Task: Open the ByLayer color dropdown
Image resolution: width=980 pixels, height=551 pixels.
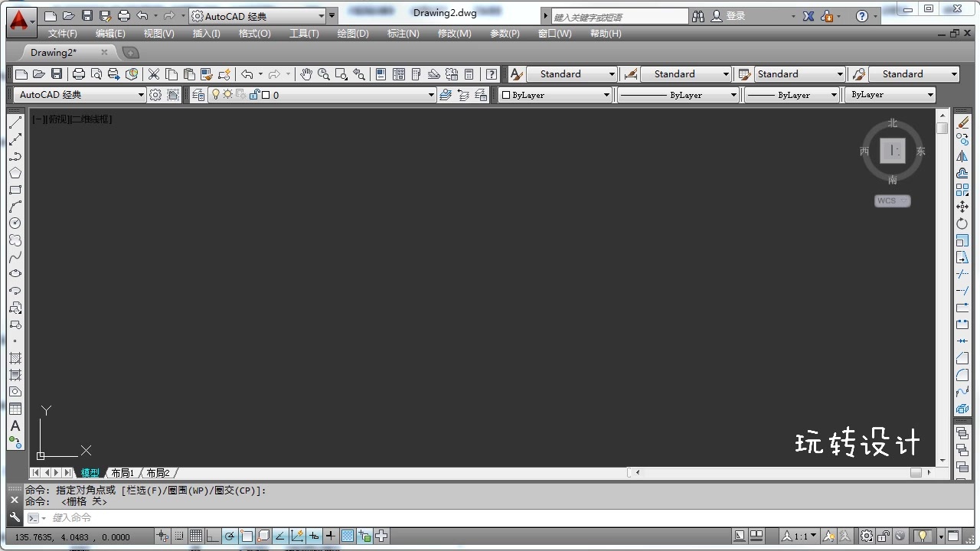Action: click(x=556, y=95)
